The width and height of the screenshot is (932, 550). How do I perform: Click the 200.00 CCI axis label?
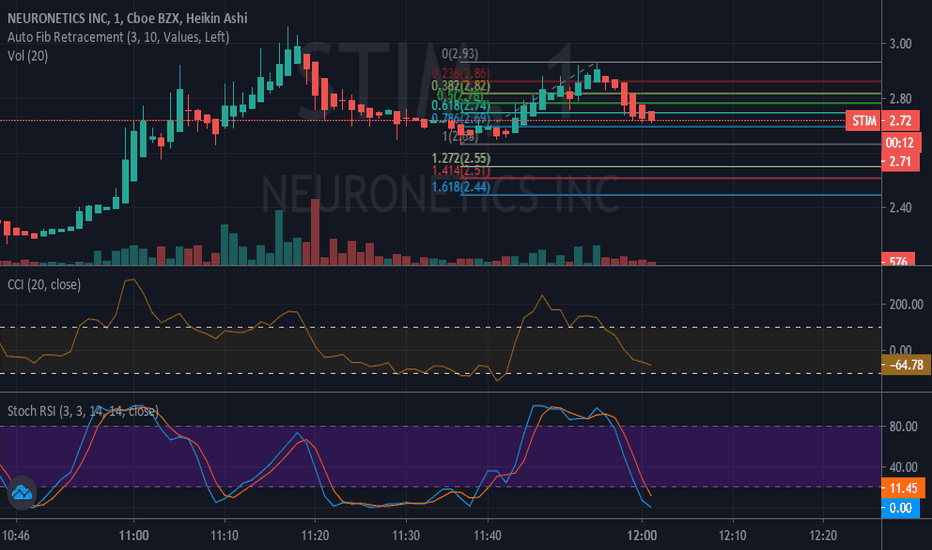click(x=906, y=304)
